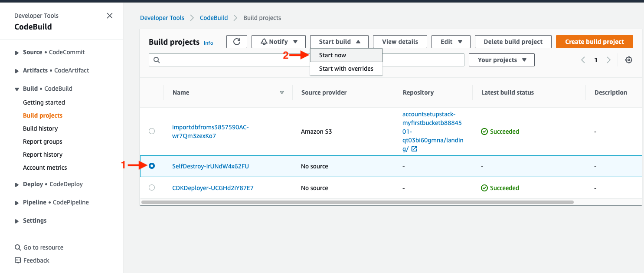The width and height of the screenshot is (644, 273).
Task: Click Delete build project button
Action: click(513, 42)
